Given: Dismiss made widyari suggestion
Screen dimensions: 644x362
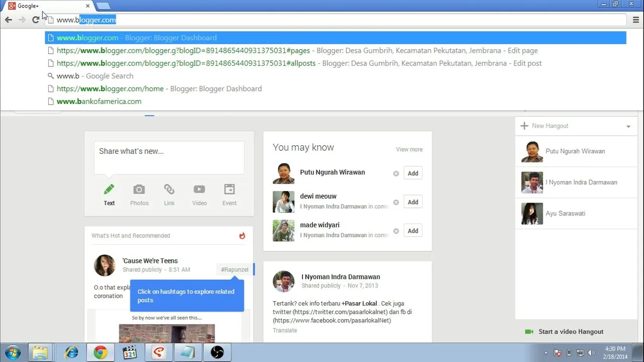Looking at the screenshot, I should [396, 231].
